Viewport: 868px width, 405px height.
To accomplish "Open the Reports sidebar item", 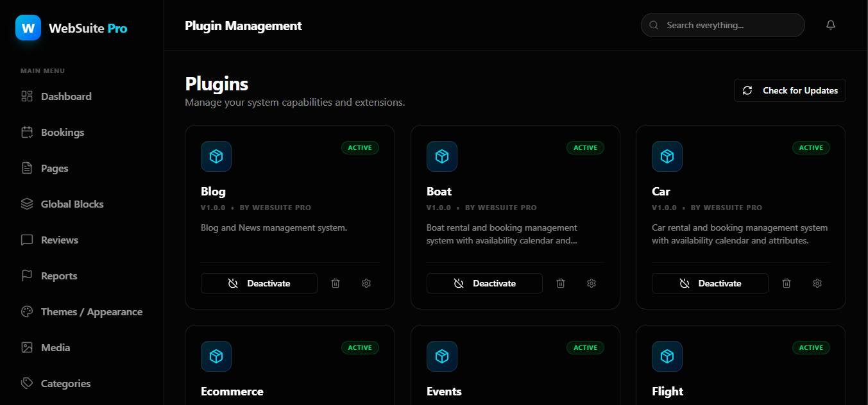I will (59, 276).
